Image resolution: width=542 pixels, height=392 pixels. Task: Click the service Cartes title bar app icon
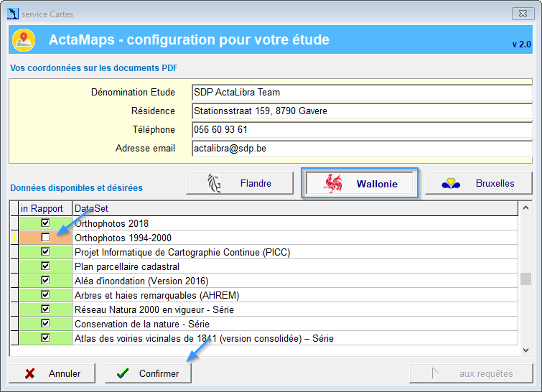click(13, 14)
